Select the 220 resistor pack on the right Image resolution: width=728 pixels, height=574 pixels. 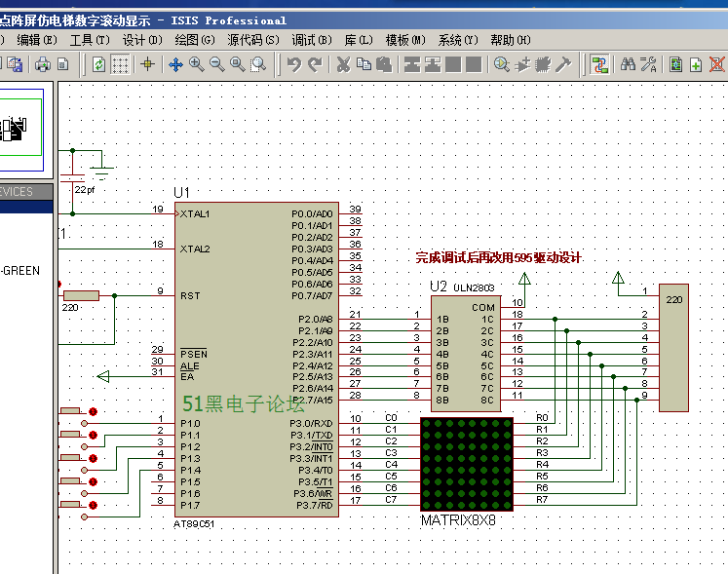tap(673, 348)
